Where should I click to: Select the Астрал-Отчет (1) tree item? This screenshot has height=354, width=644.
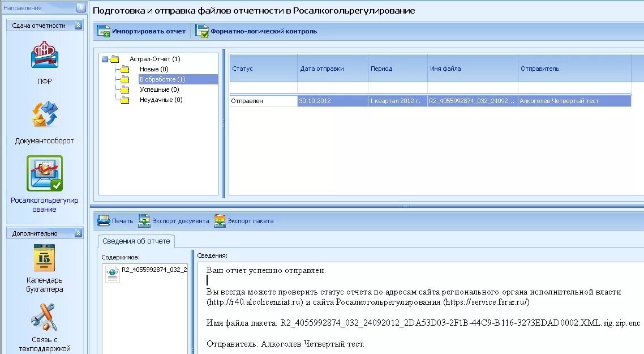(x=155, y=59)
